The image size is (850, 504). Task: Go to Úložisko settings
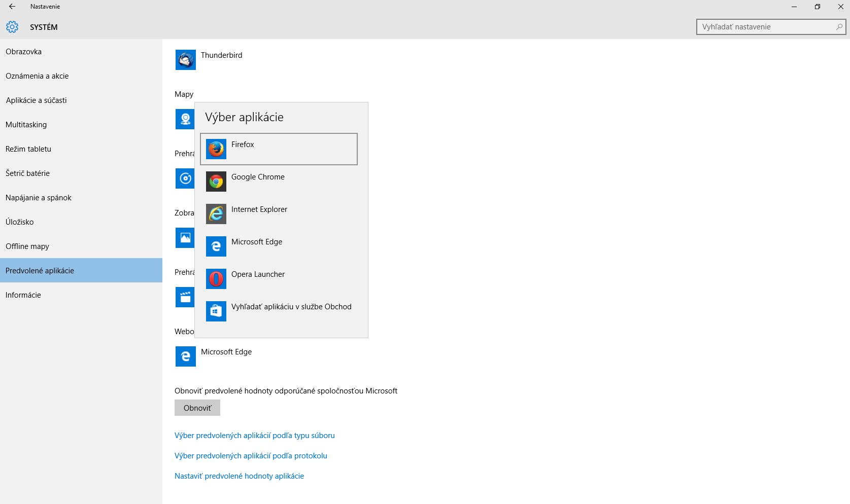(81, 222)
